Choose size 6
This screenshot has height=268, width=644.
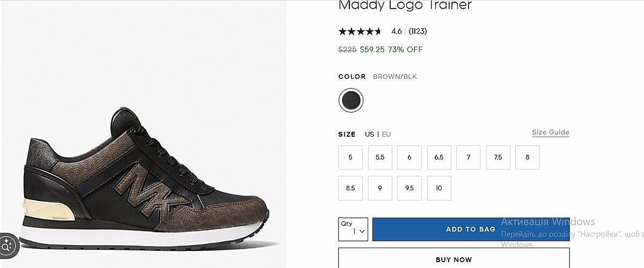409,158
